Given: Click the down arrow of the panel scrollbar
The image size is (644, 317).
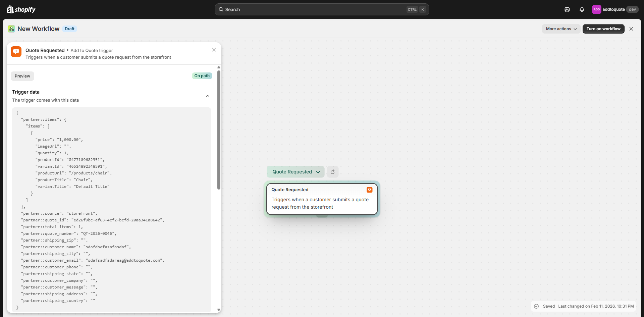Looking at the screenshot, I should (219, 310).
